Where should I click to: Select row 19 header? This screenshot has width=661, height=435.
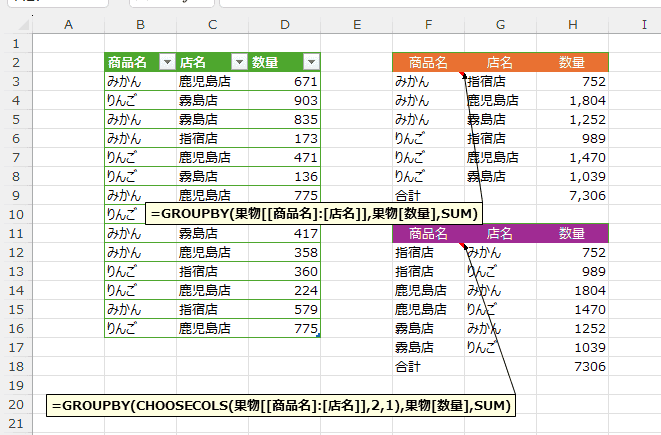tap(16, 385)
